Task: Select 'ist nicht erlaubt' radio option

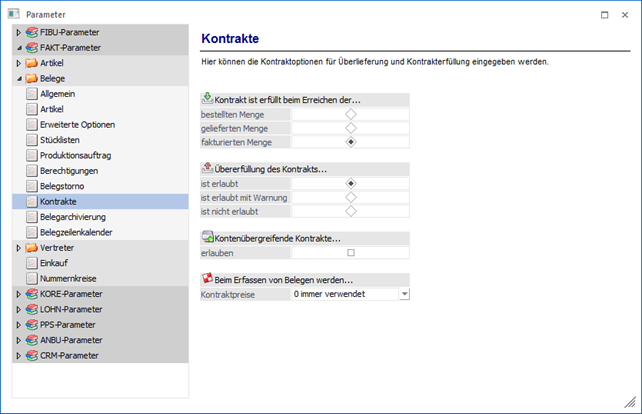Action: [350, 211]
